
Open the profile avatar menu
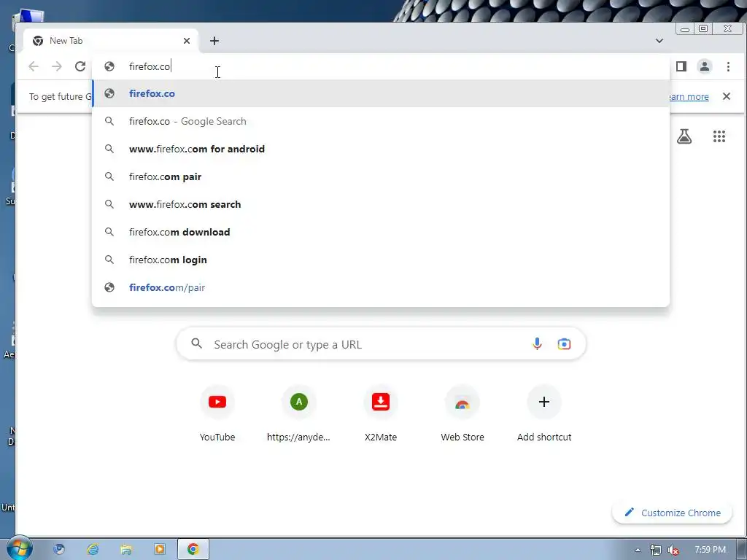click(x=705, y=66)
